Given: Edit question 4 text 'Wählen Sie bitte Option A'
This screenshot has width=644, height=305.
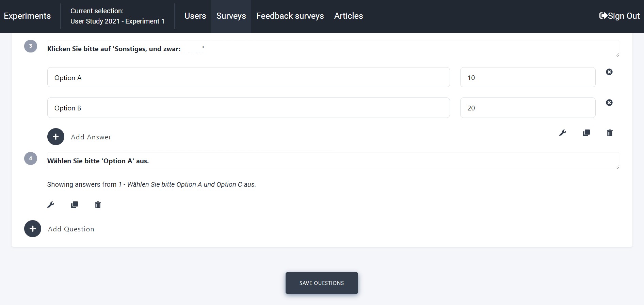Looking at the screenshot, I should pos(333,161).
